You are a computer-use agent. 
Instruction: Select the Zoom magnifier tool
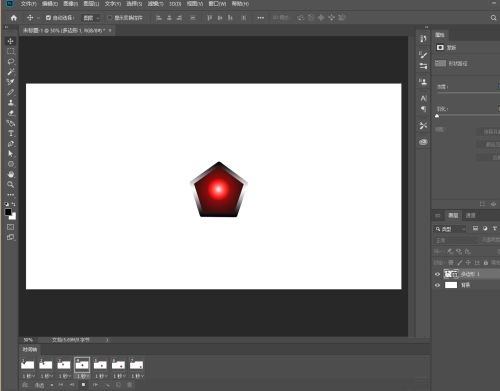(11, 184)
